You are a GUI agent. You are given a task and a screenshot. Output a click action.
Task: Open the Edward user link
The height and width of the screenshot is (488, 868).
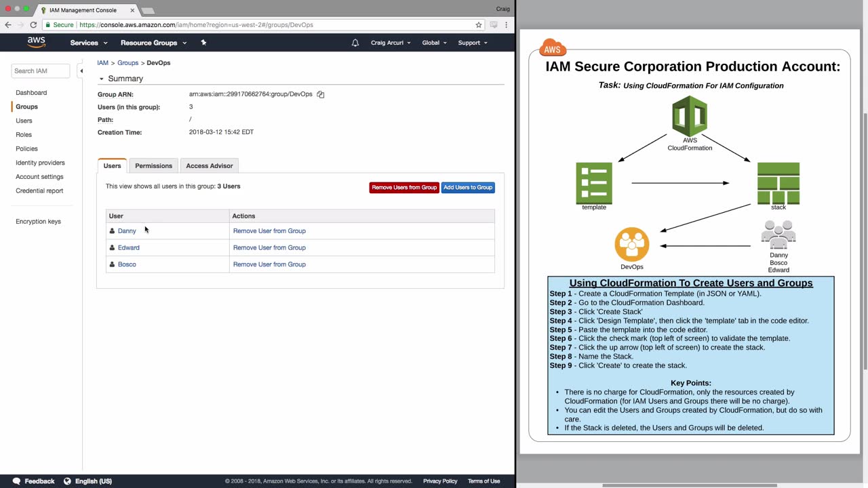[129, 248]
